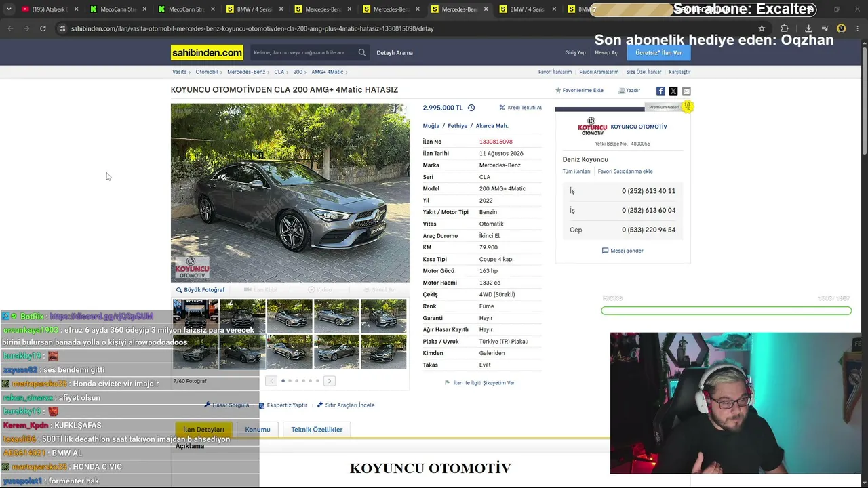Open the İlan Detayları tab
The height and width of the screenshot is (488, 868).
pos(203,430)
